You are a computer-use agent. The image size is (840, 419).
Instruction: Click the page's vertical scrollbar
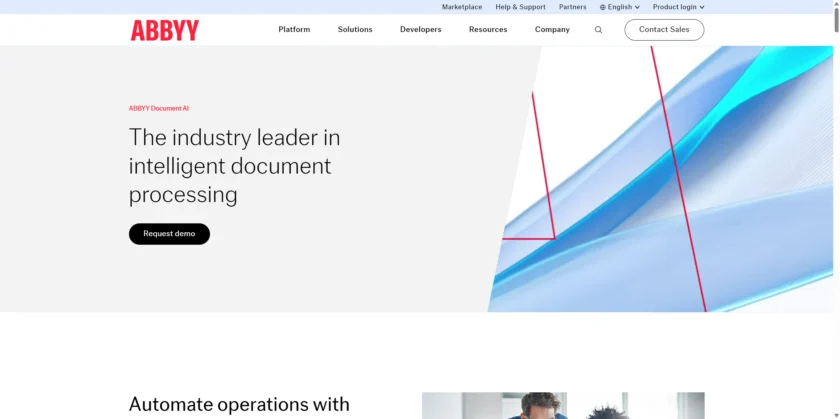coord(835,200)
